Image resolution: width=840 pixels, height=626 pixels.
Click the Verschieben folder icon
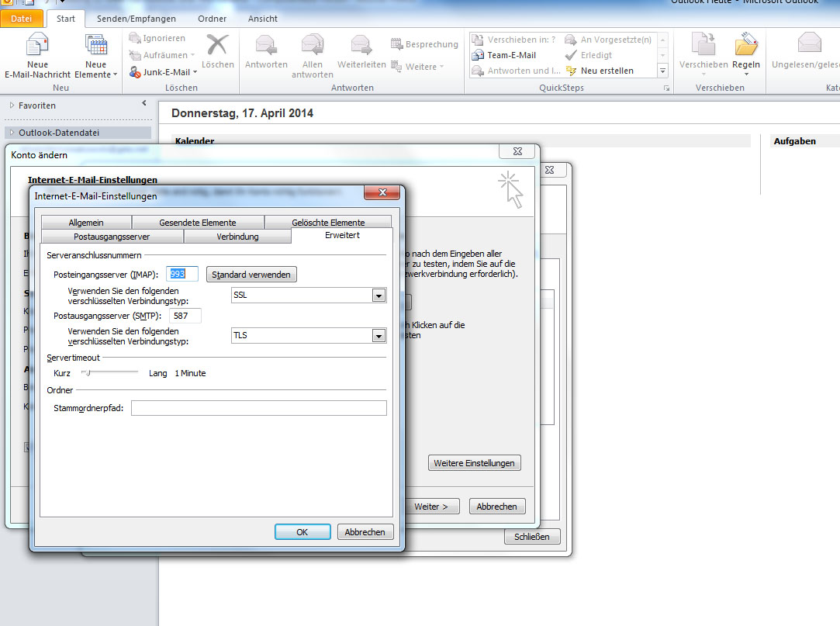click(703, 44)
